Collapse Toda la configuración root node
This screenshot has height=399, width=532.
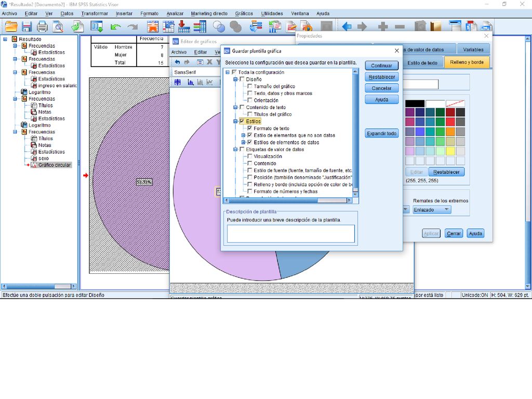point(228,72)
